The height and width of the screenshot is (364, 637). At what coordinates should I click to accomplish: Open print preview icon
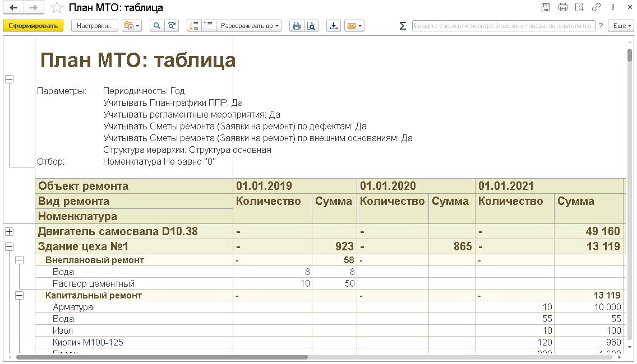(311, 26)
